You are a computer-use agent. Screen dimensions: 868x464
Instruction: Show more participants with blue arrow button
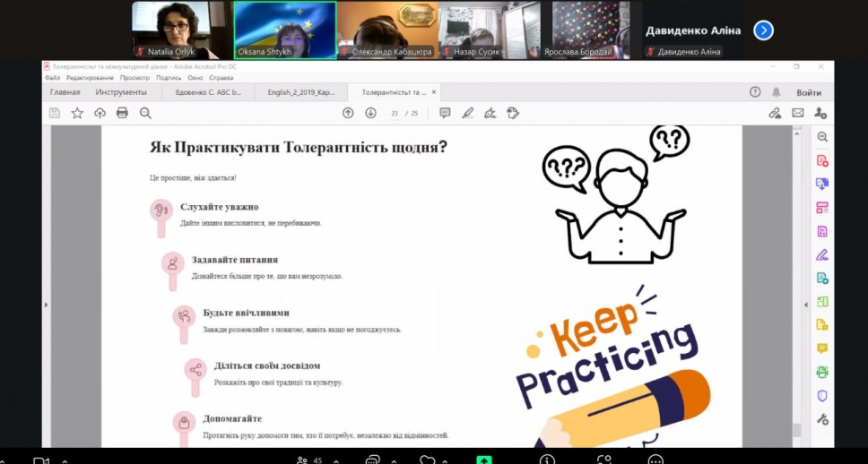tap(763, 30)
